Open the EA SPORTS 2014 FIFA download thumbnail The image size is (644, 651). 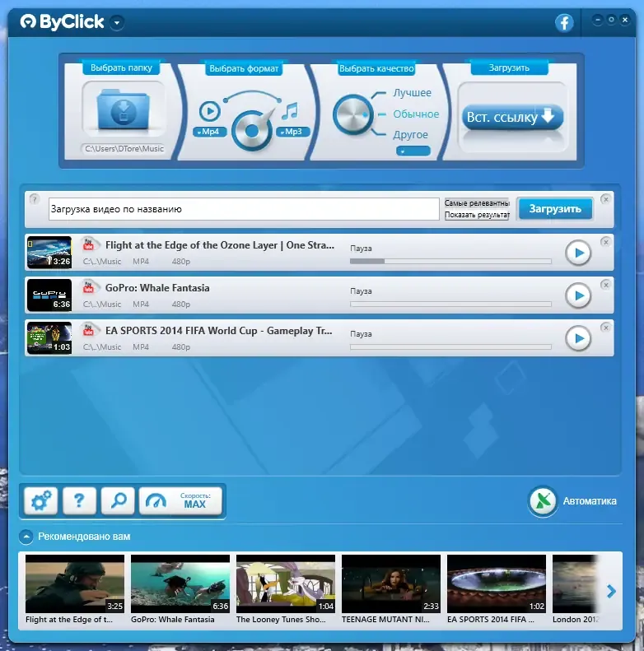click(49, 338)
